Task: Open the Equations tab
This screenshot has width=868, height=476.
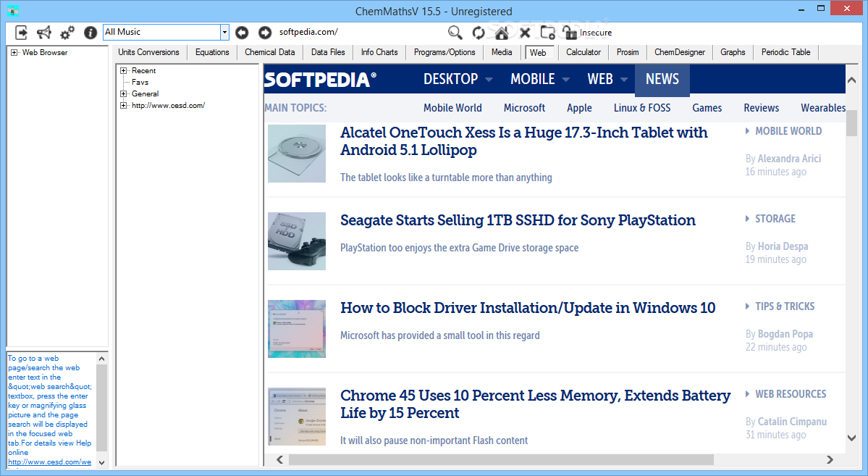Action: click(x=212, y=52)
